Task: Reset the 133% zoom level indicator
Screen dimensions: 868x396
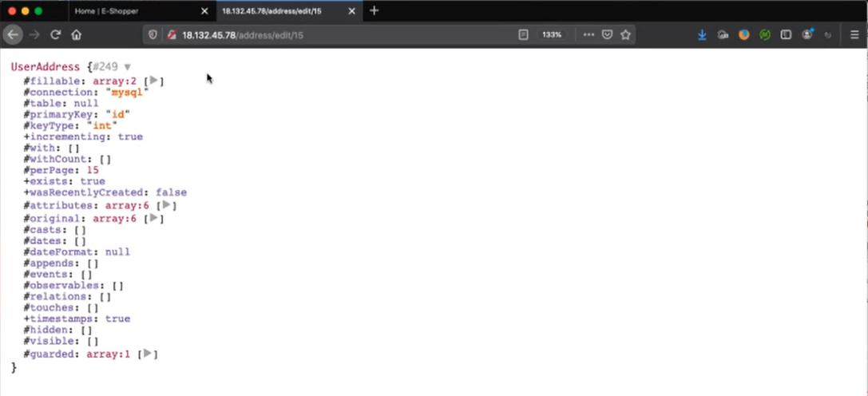Action: (x=552, y=35)
